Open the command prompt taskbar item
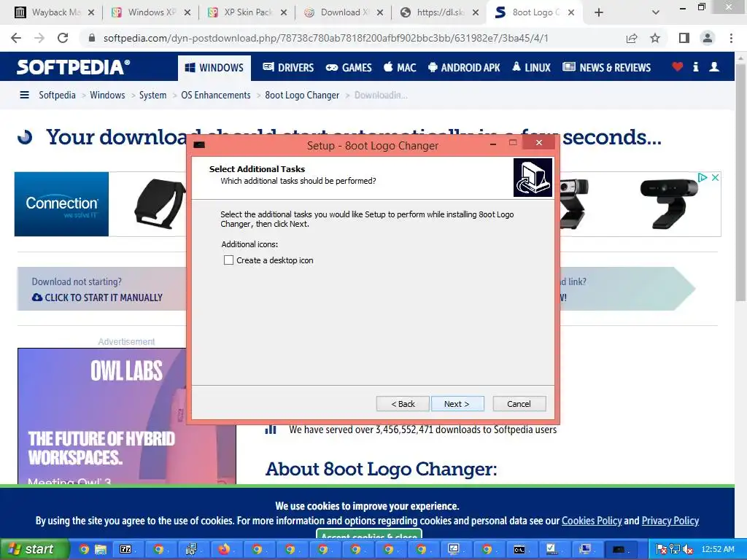747x560 pixels. [x=519, y=550]
